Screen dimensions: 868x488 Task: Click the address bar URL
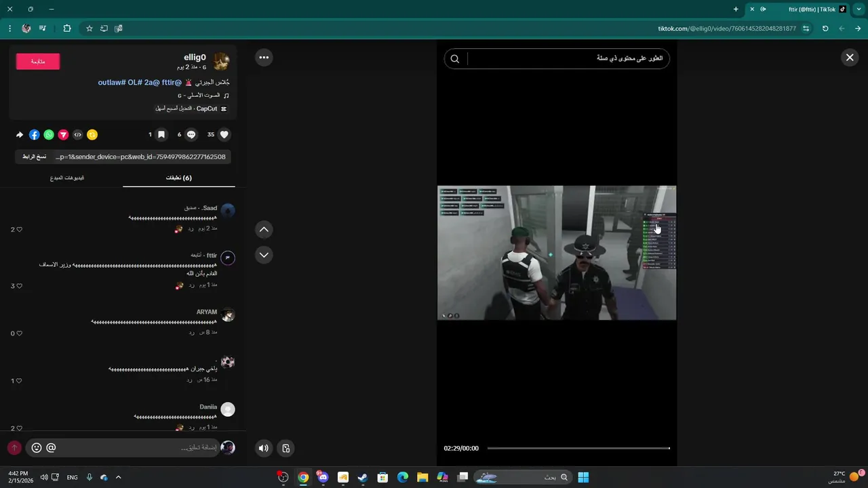(x=727, y=28)
